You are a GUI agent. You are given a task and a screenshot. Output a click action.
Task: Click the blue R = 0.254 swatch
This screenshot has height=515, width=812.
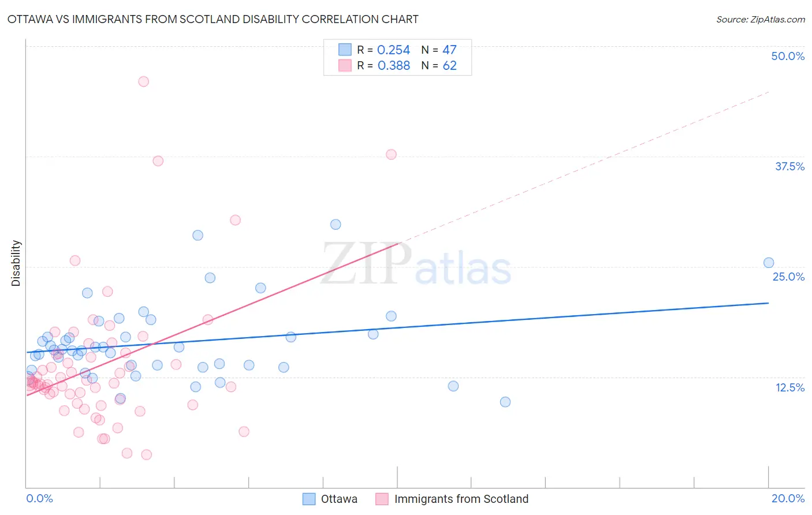345,50
